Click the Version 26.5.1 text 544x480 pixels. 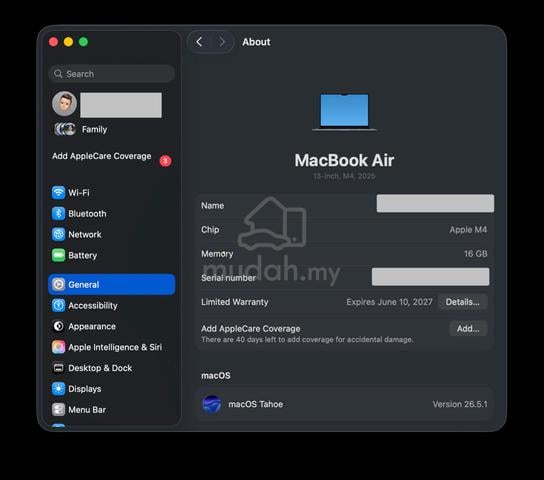(460, 404)
